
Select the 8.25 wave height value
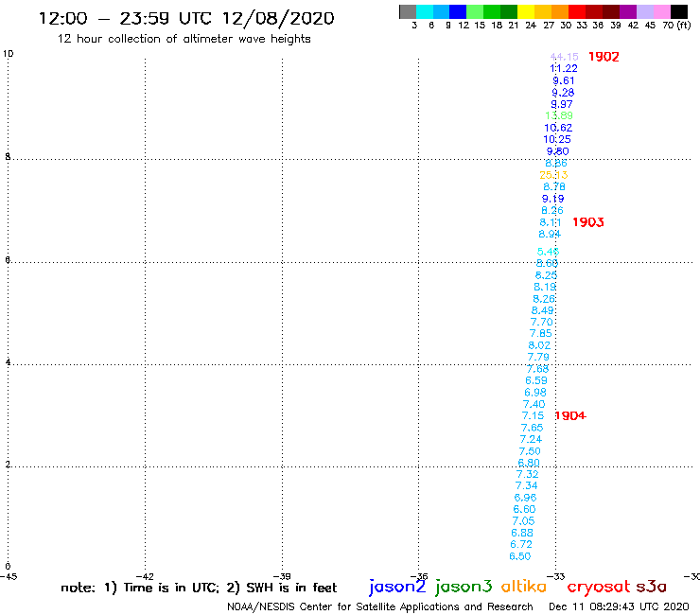click(x=546, y=275)
